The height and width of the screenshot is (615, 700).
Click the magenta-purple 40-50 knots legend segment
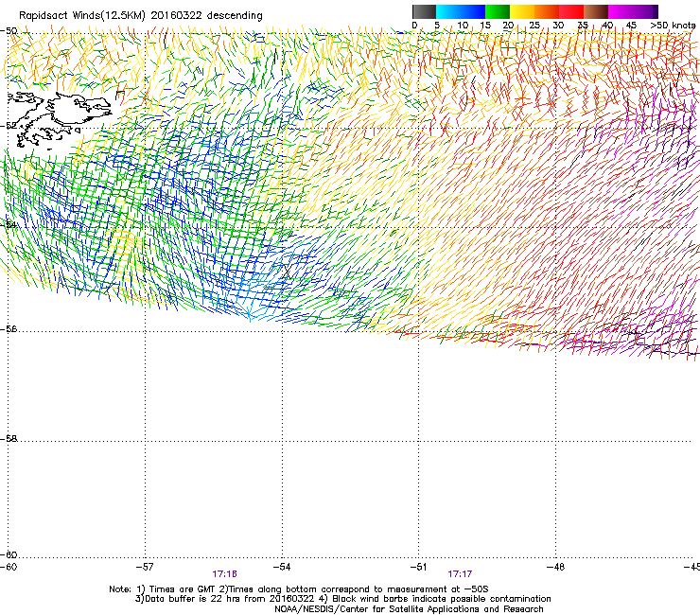tap(633, 11)
